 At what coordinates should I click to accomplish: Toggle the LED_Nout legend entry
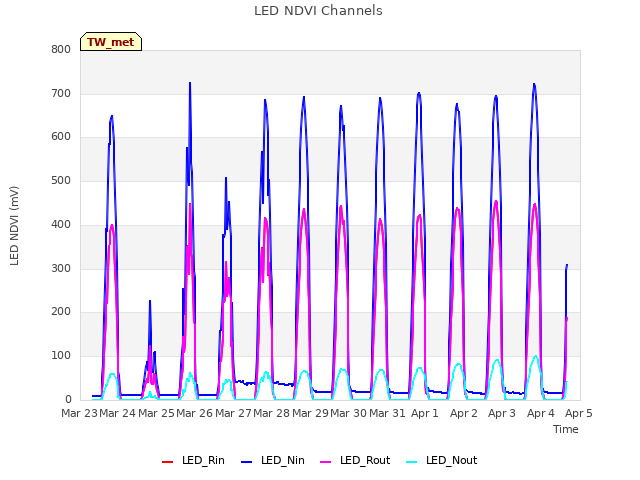[x=442, y=460]
